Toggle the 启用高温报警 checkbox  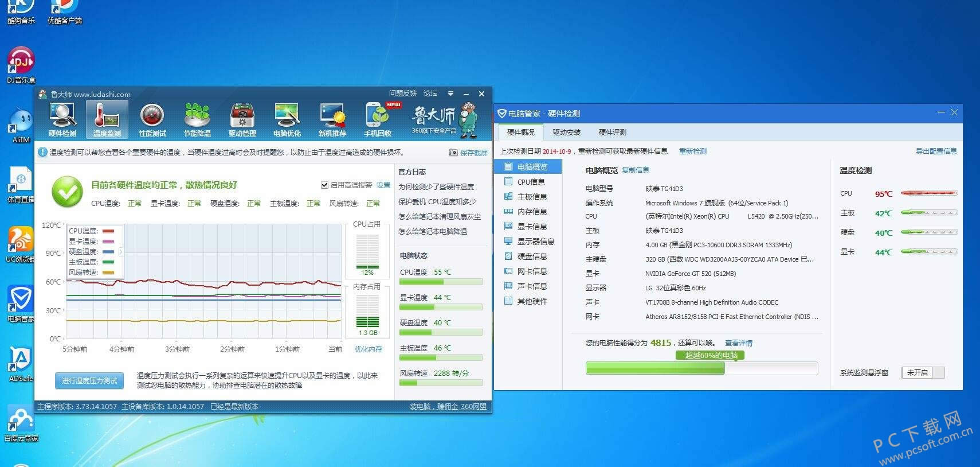tap(324, 185)
